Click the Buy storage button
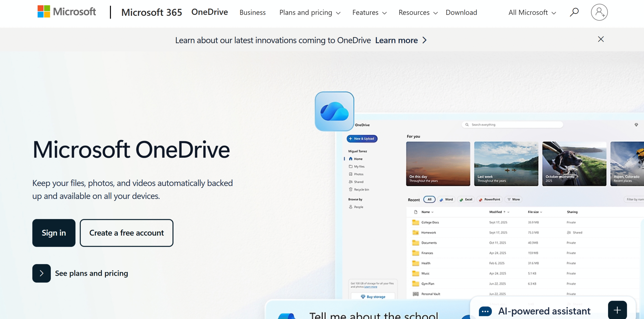This screenshot has height=319, width=644. (x=373, y=297)
